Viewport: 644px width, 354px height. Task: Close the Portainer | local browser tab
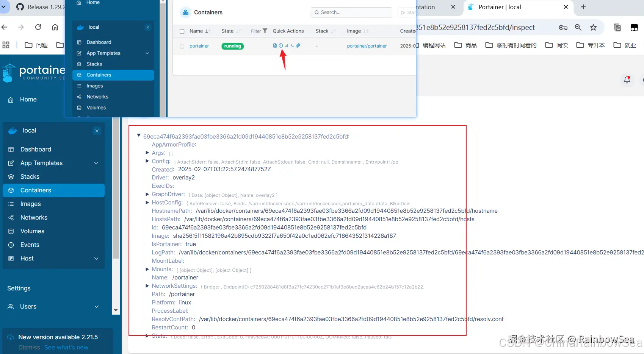[x=566, y=7]
